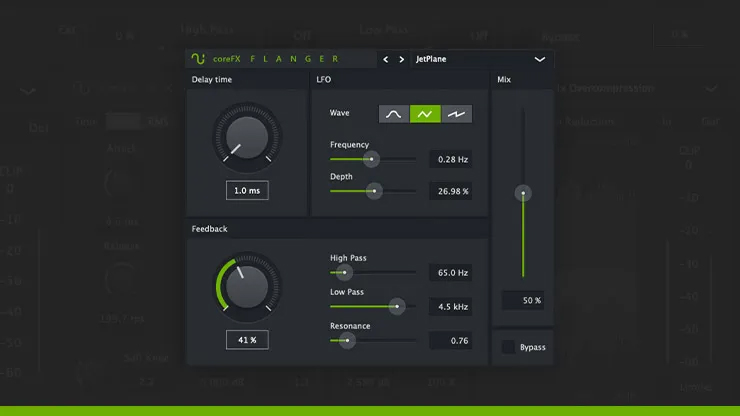Select the sine LFO wave shape
The height and width of the screenshot is (416, 740).
[394, 114]
